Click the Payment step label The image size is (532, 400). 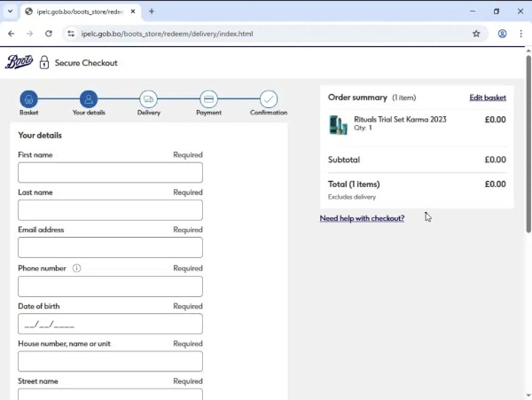pos(208,113)
